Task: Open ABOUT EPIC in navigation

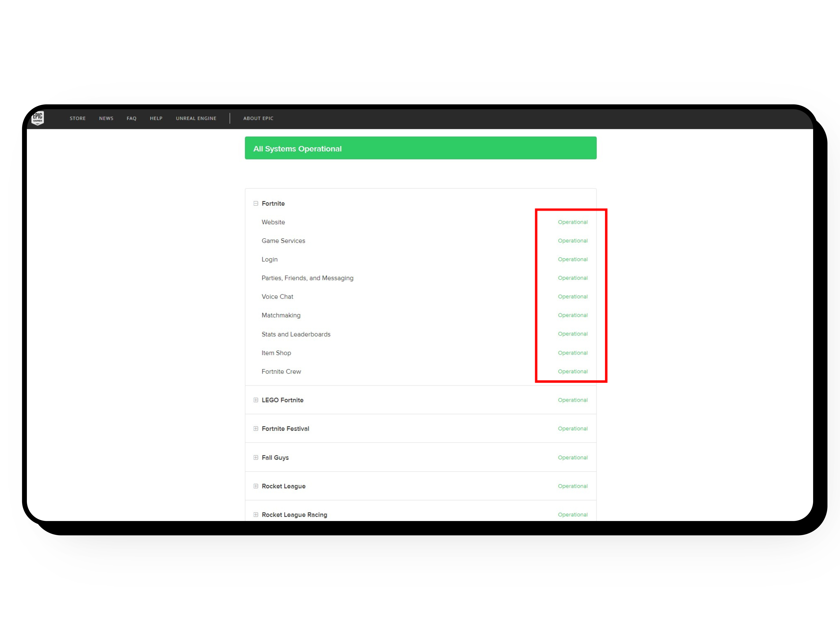Action: [258, 119]
